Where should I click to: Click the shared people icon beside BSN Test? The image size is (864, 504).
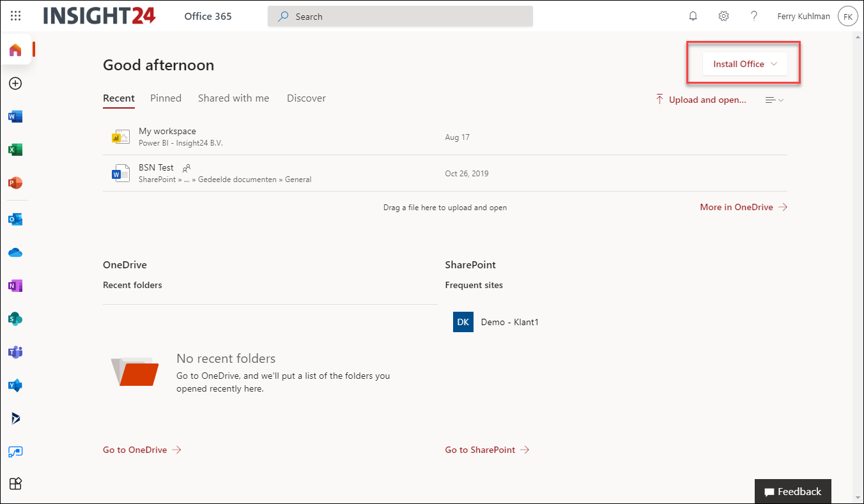pos(187,168)
